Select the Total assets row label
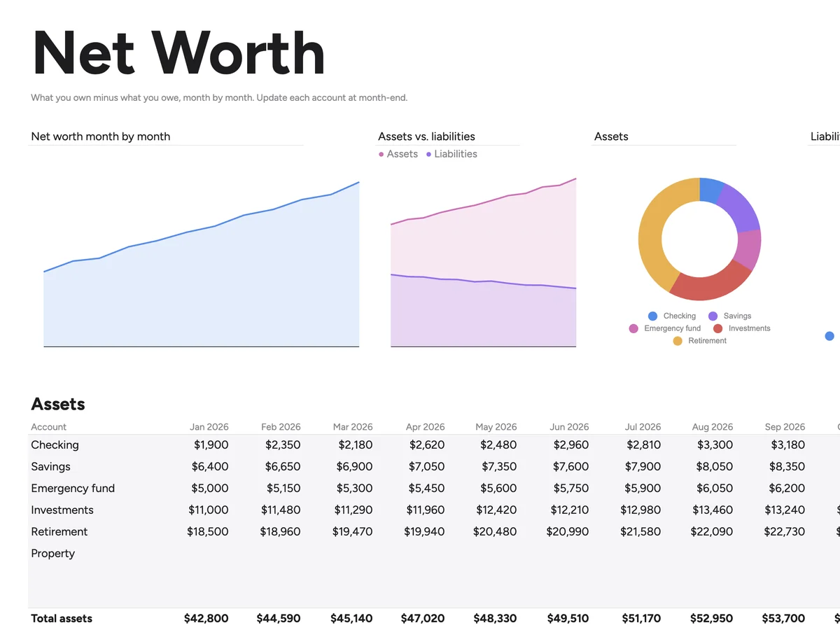 click(x=62, y=619)
